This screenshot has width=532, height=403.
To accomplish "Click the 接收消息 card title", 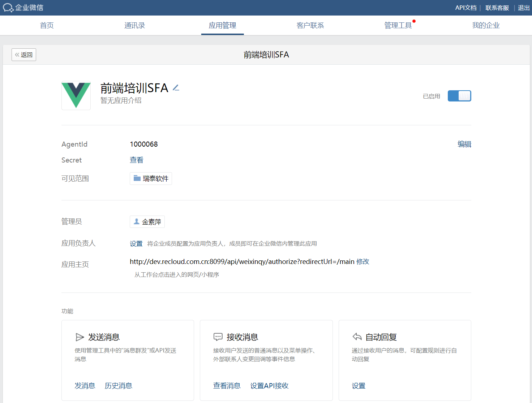I will click(243, 337).
